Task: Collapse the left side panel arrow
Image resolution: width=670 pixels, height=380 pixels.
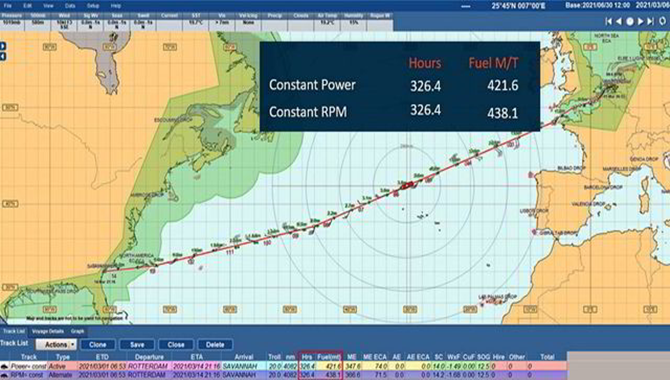Action: click(3, 56)
